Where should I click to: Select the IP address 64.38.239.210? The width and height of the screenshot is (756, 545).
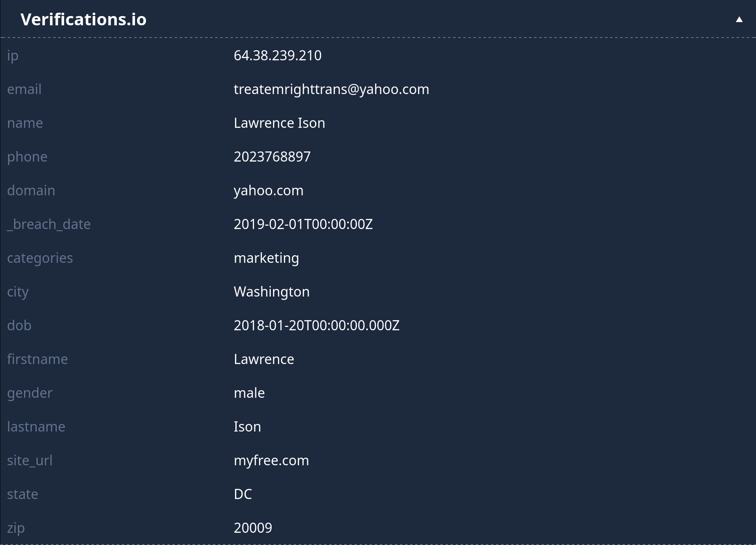click(278, 55)
